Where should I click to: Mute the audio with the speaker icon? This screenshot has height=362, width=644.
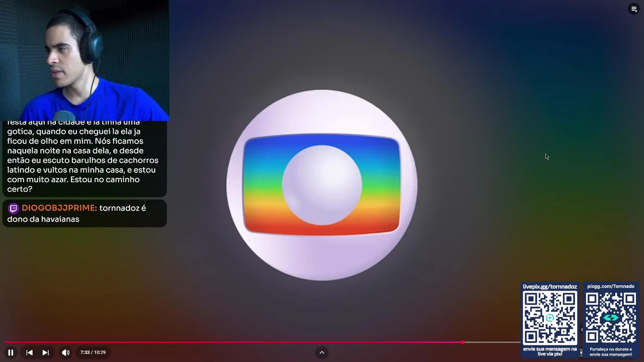(65, 352)
